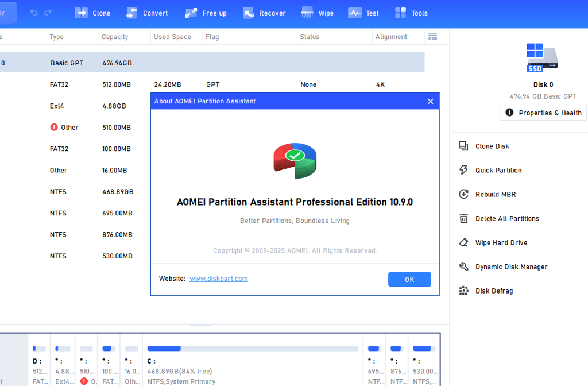Viewport: 588px width, 386px height.
Task: Open Dynamic Disk Manager
Action: (503, 267)
